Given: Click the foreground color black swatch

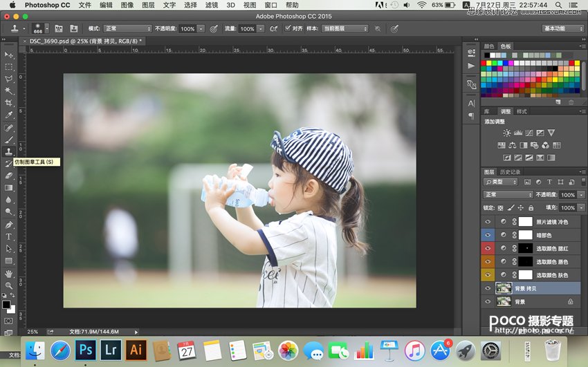Looking at the screenshot, I should 6,305.
